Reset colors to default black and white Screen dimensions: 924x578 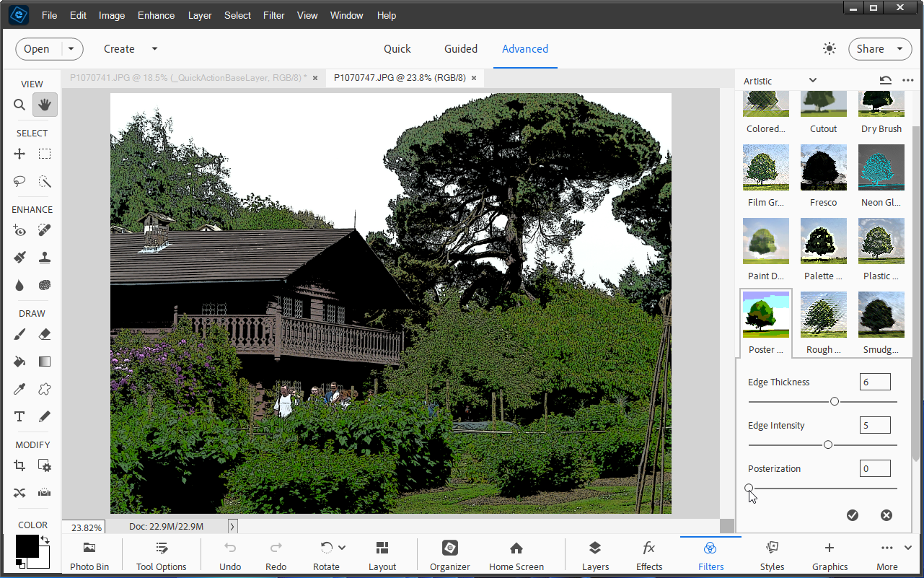coord(19,564)
